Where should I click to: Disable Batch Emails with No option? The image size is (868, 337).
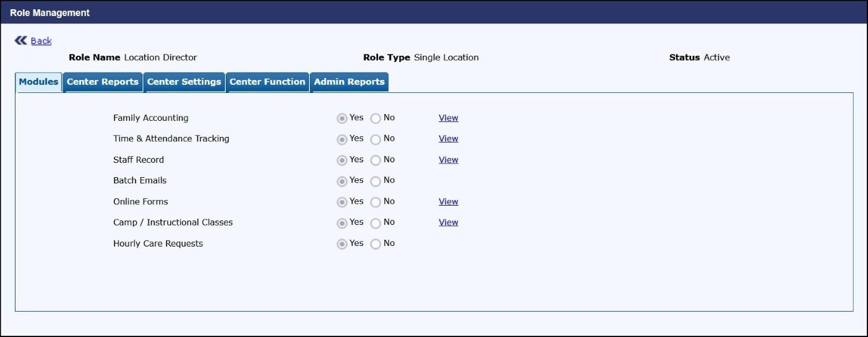click(376, 182)
